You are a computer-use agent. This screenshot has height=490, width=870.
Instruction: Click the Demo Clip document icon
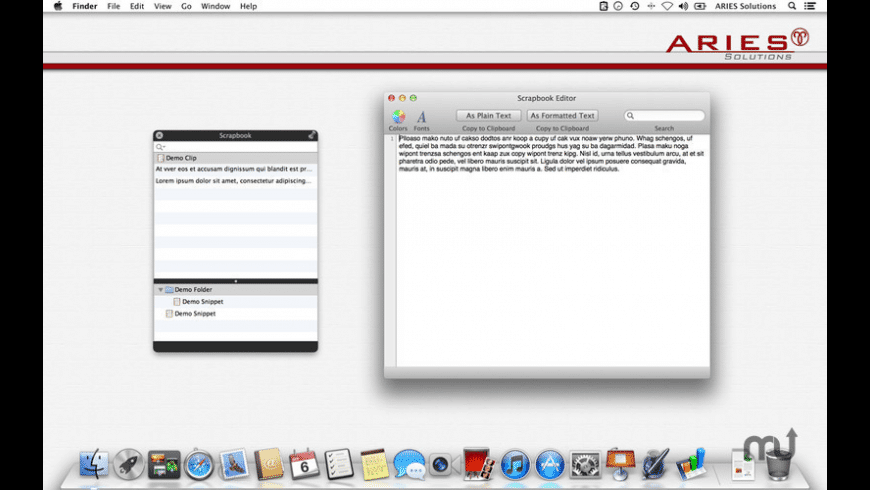[x=160, y=158]
